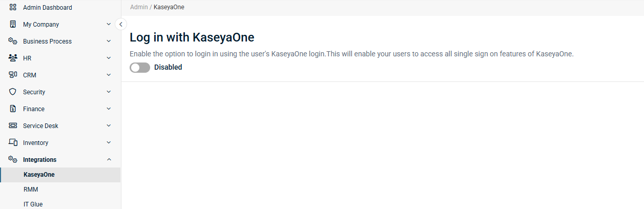
Task: Select the KaseyaOne sidebar item
Action: (60, 175)
